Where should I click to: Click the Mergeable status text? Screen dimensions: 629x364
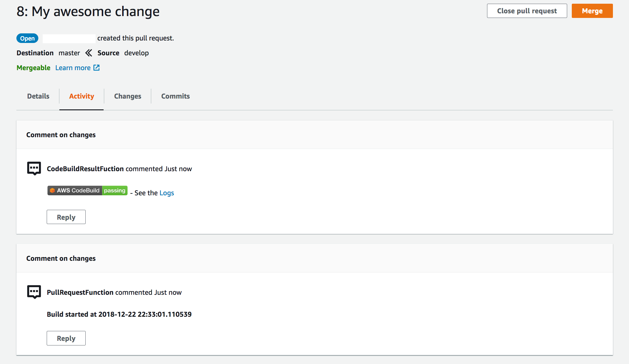point(33,68)
